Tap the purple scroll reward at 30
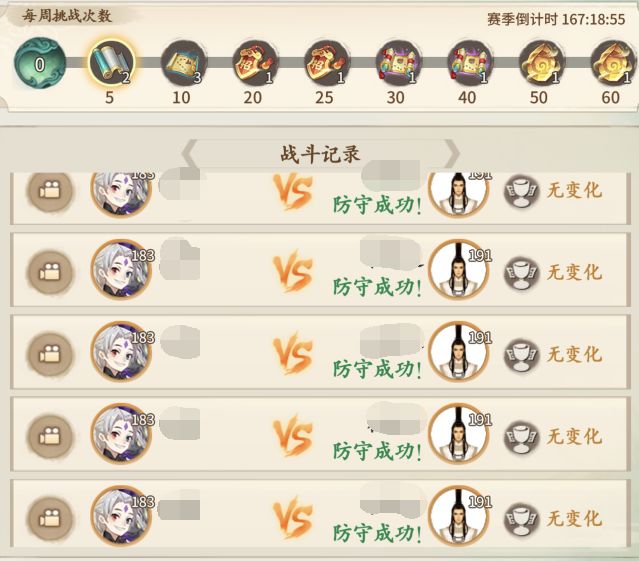The width and height of the screenshot is (639, 561). [398, 63]
